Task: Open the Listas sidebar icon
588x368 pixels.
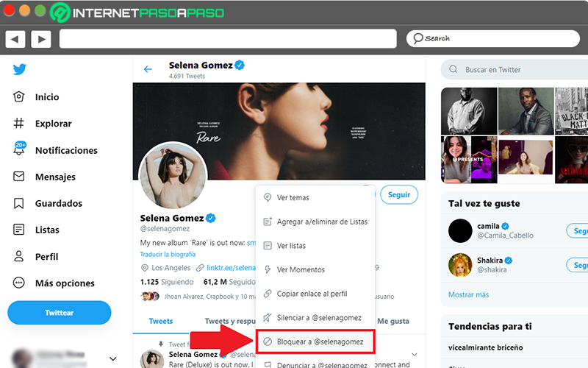Action: coord(19,230)
